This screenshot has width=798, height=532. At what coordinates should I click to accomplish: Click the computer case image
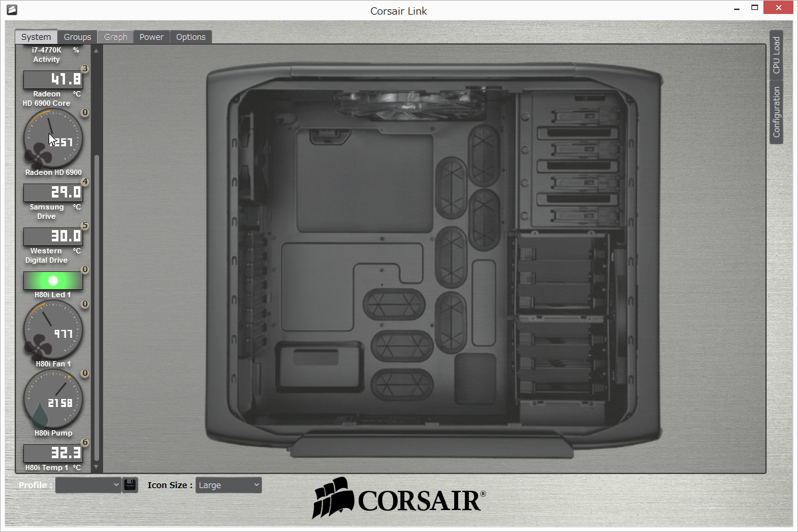point(435,259)
